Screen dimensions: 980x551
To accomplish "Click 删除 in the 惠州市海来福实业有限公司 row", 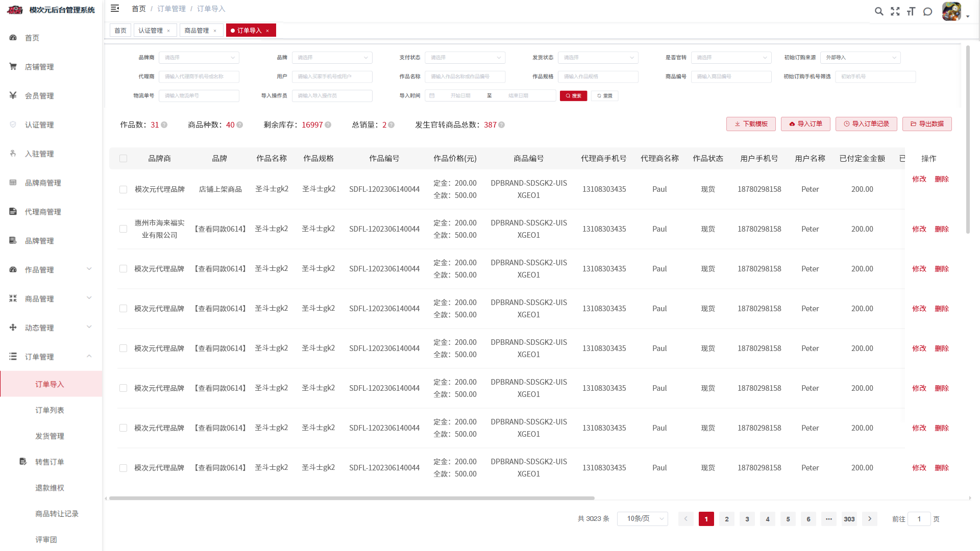I will [x=942, y=229].
